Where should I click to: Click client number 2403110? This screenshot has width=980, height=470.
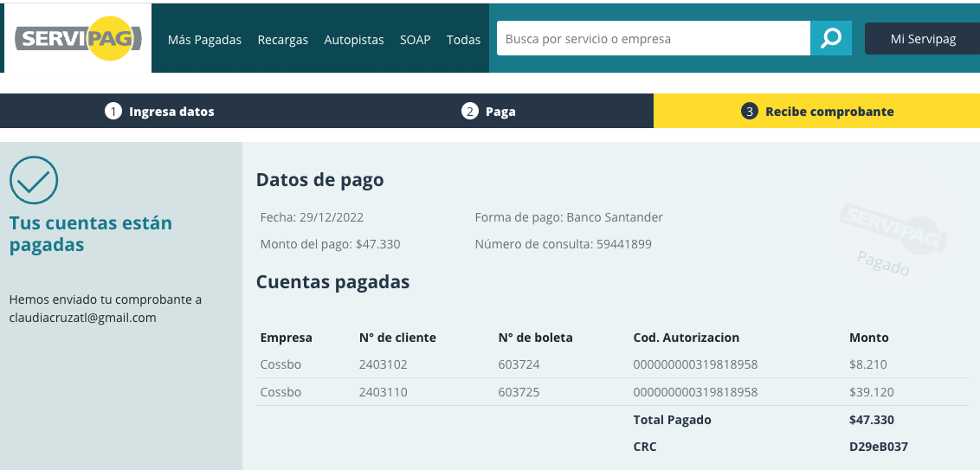coord(384,392)
